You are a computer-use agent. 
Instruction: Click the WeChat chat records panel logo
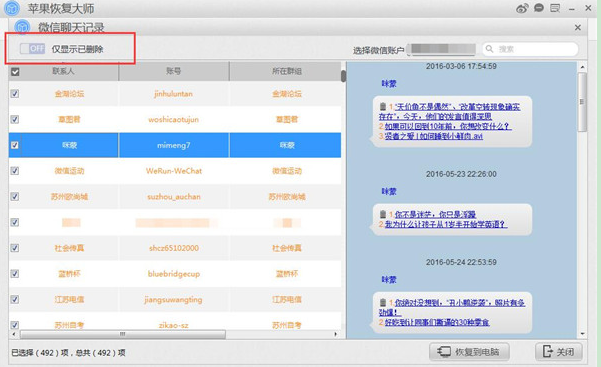22,27
